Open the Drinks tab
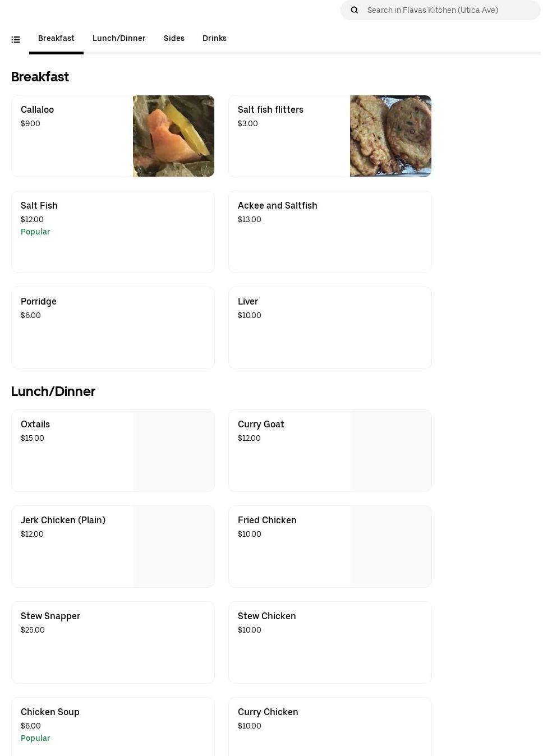 click(214, 38)
